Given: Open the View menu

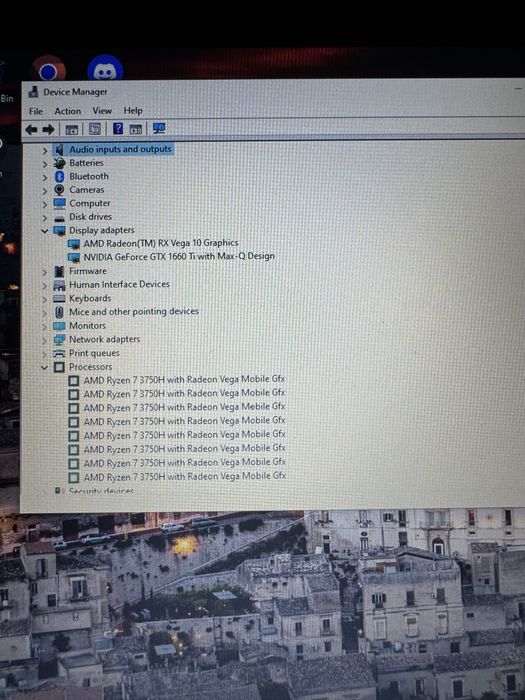Looking at the screenshot, I should 102,111.
